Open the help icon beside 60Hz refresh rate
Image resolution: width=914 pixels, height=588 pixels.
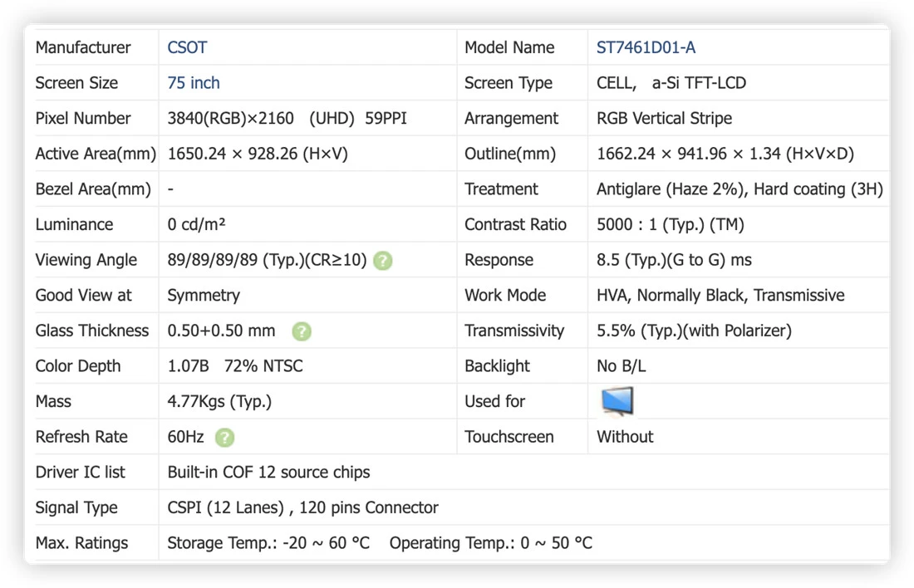[224, 437]
